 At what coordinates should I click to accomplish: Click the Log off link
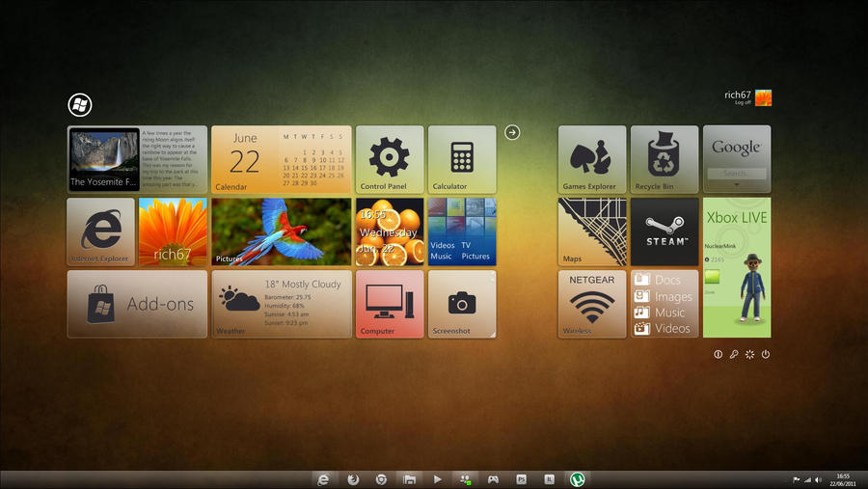pos(743,102)
